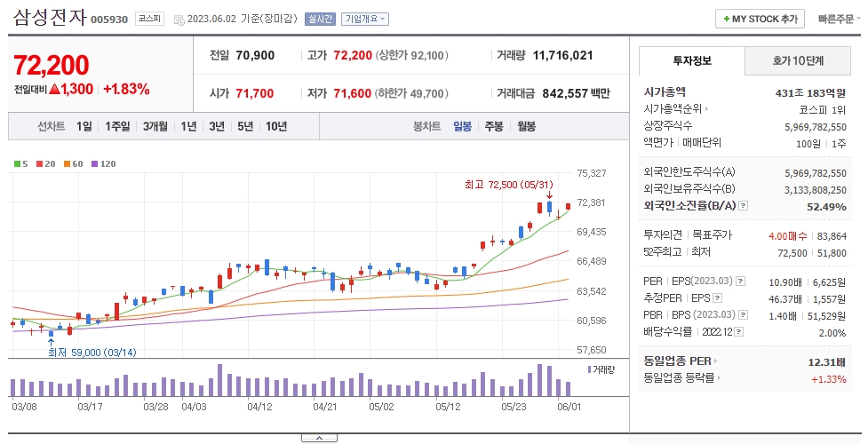Screen dimensions: 868x444
Task: Click the 삼성전자 stock name heading
Action: tap(50, 17)
